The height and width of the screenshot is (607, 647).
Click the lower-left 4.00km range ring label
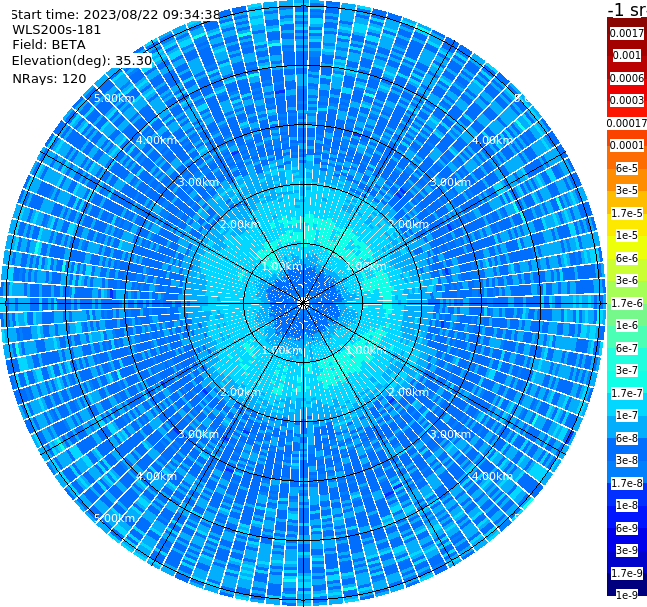tap(156, 476)
